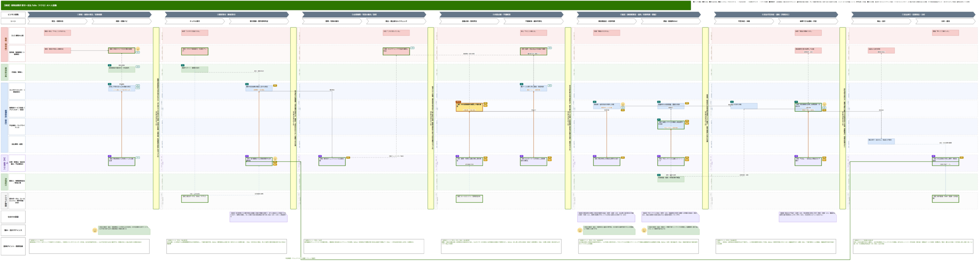This screenshot has width=980, height=261.
Task: Click the smiley in the 納得できる通知・示談 scene
Action: [x=824, y=104]
